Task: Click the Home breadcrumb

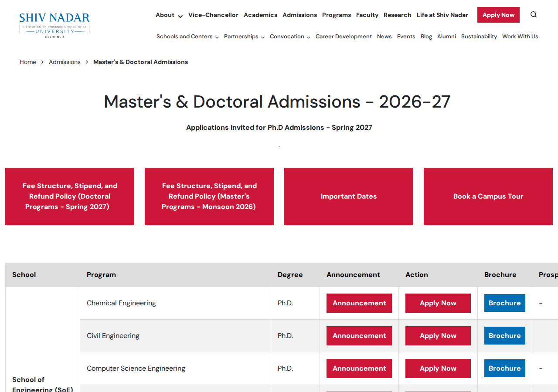Action: (28, 62)
